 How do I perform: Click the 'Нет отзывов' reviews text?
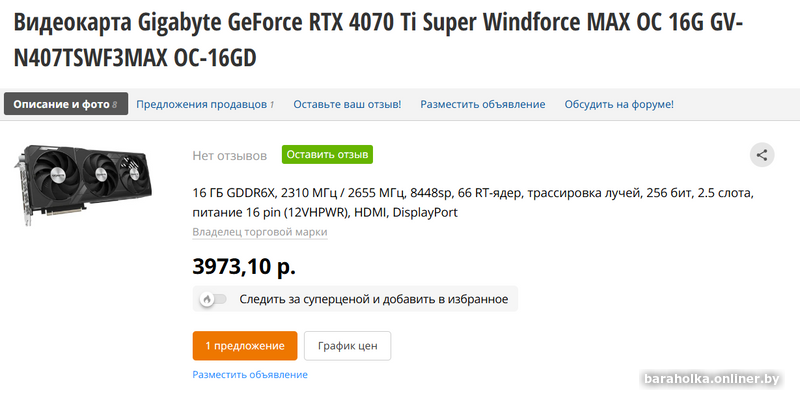230,156
